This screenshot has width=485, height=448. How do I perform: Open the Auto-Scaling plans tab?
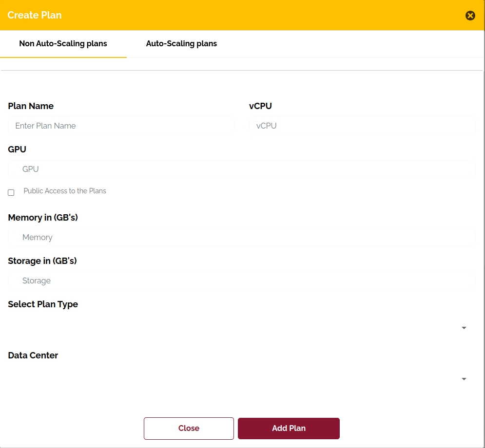tap(181, 44)
